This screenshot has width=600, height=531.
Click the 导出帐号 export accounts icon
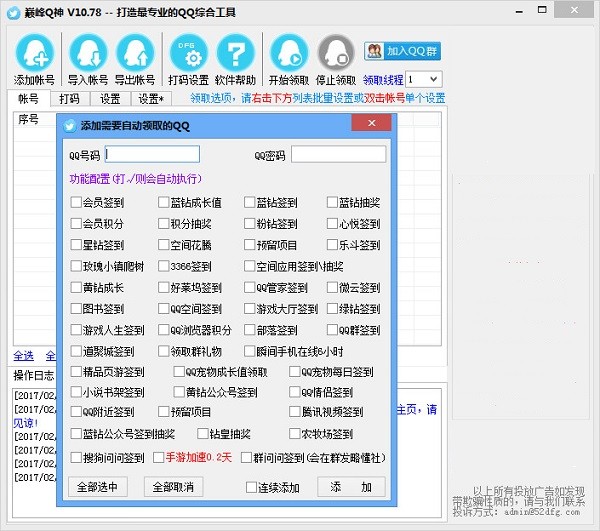[x=135, y=54]
